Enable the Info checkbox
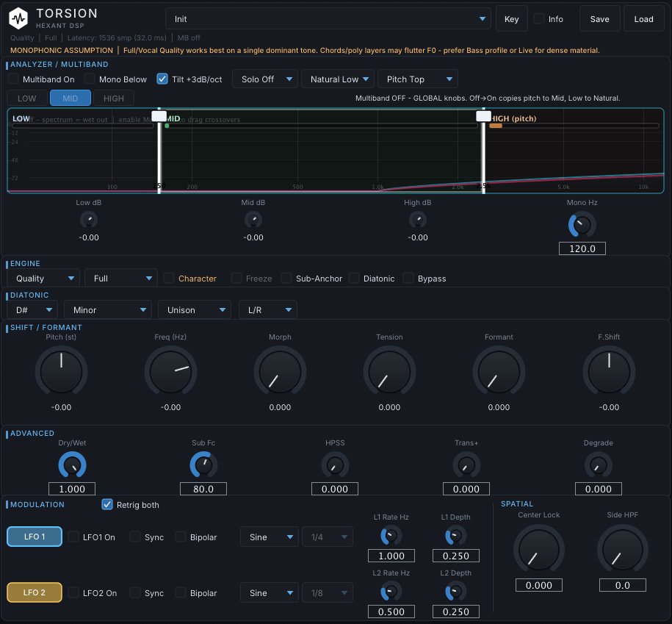Image resolution: width=672 pixels, height=624 pixels. point(539,18)
